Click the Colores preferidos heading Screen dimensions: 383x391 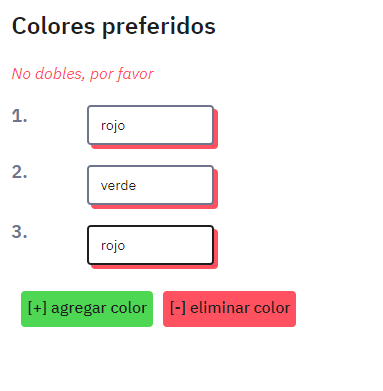click(x=114, y=26)
